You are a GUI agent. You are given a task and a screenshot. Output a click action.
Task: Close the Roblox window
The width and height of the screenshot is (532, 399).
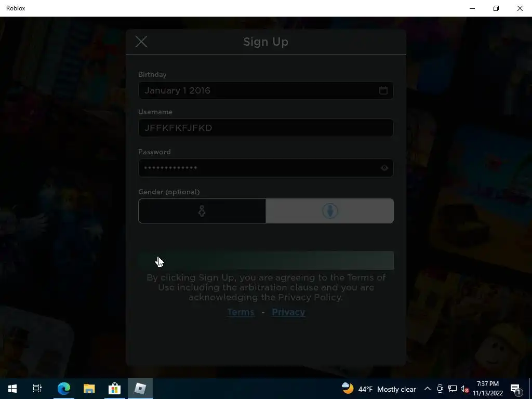coord(520,8)
